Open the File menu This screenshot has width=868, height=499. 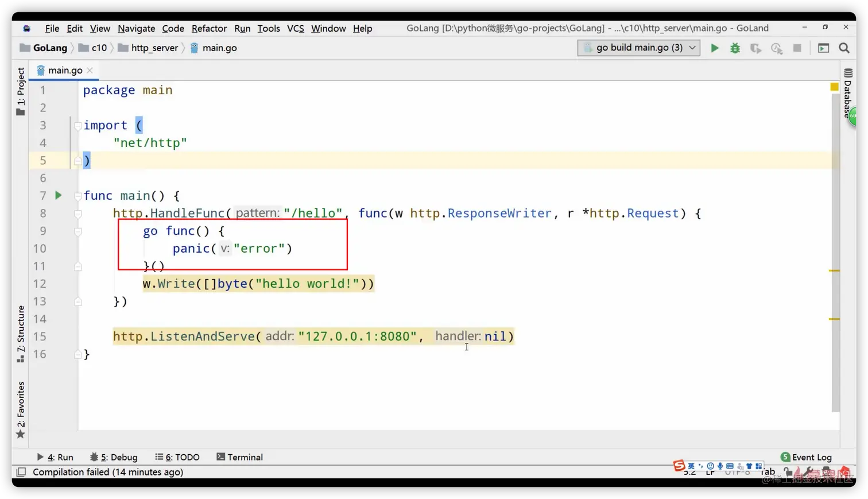point(52,28)
